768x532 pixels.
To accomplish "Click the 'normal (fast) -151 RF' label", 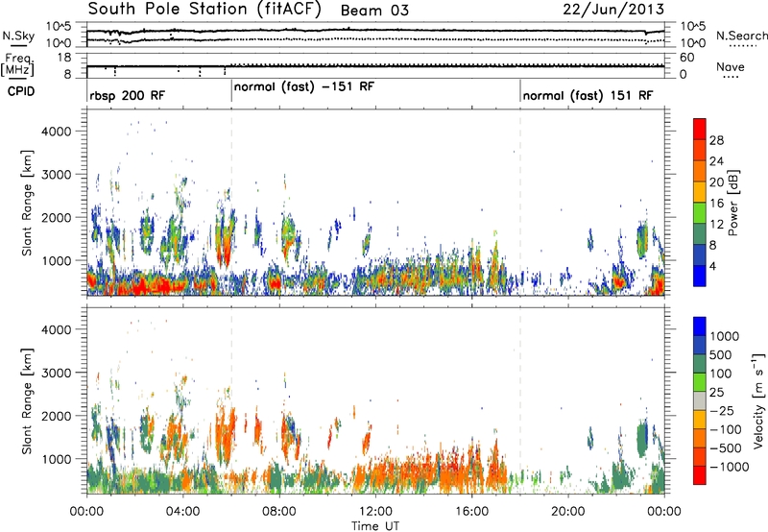I will point(303,87).
